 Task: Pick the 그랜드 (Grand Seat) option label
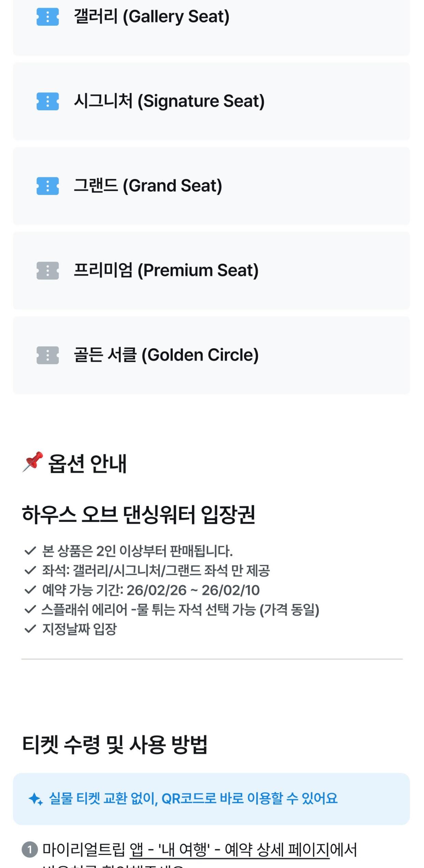pos(148,186)
